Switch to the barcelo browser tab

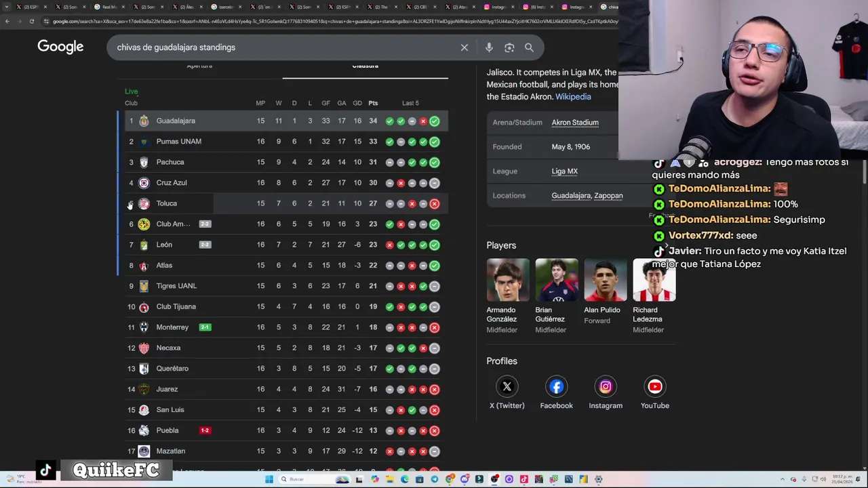pyautogui.click(x=229, y=7)
